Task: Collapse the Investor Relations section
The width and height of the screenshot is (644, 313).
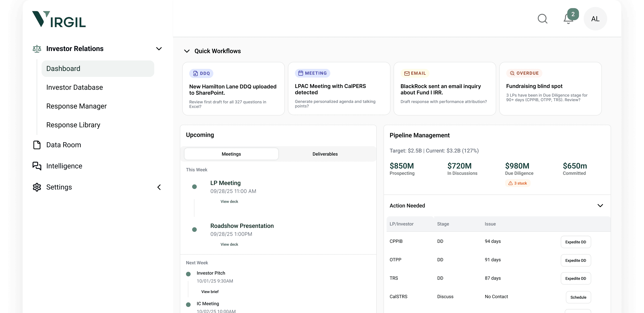Action: click(x=159, y=48)
